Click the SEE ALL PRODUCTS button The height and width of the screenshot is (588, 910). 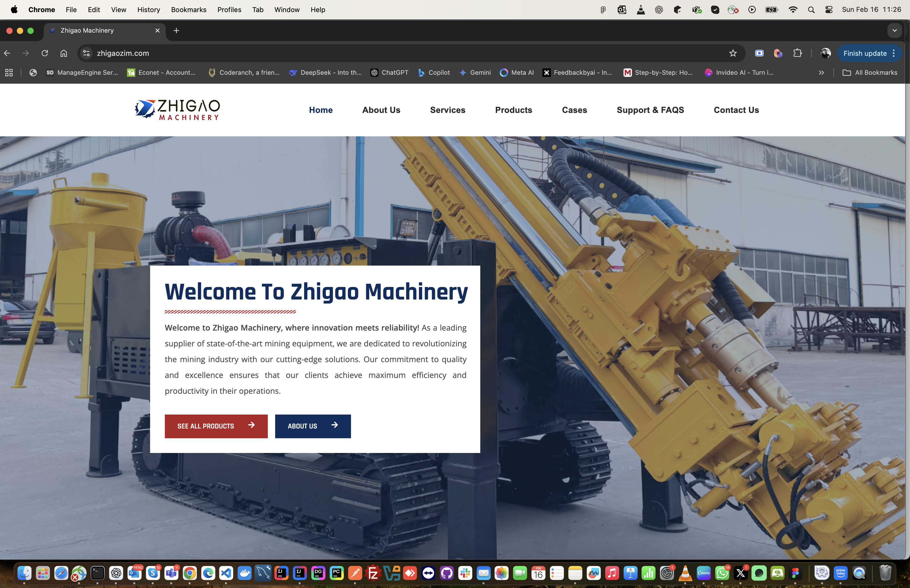216,426
